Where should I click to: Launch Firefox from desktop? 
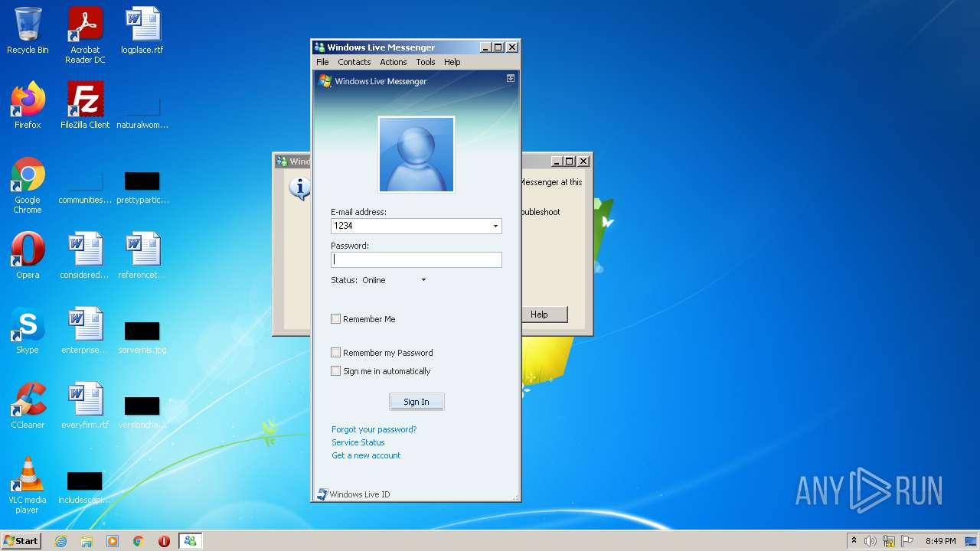[x=28, y=106]
